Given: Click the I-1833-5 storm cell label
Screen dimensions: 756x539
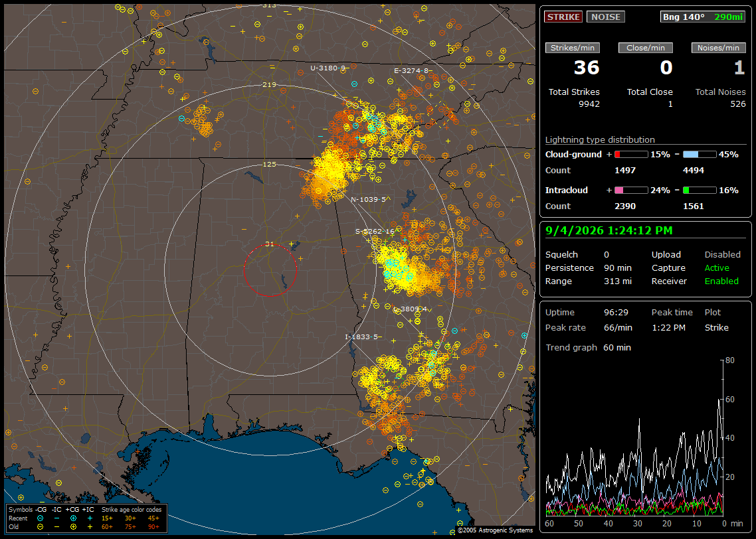Looking at the screenshot, I should click(x=361, y=337).
